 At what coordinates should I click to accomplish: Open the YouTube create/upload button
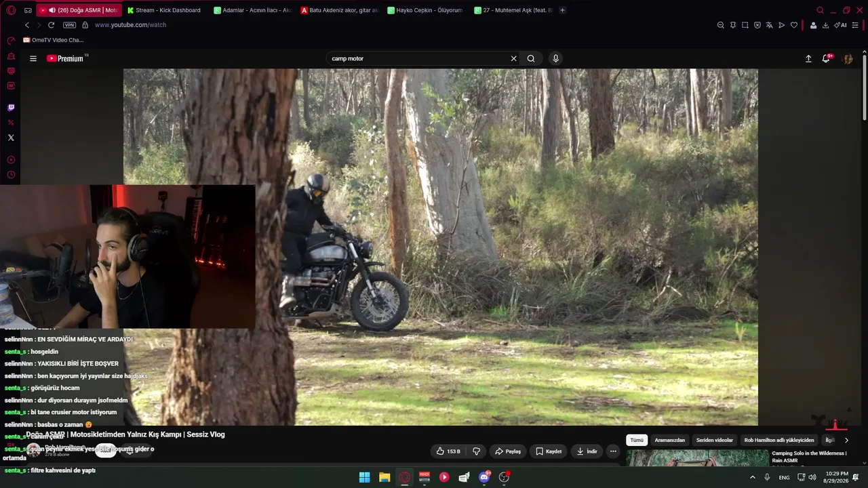(808, 58)
